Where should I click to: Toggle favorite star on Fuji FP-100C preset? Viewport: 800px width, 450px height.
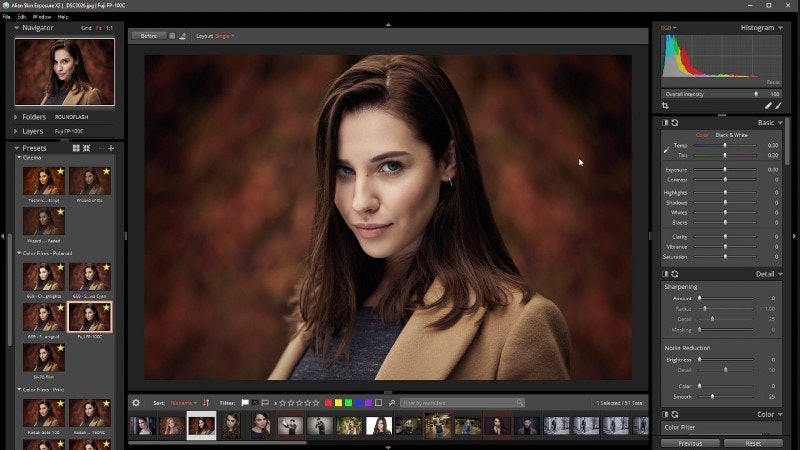pos(107,308)
